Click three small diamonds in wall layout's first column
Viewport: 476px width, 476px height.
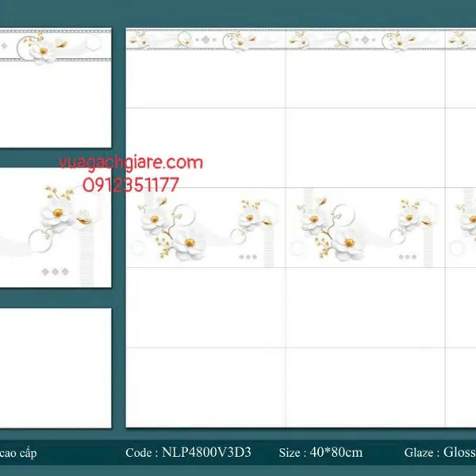(248, 256)
